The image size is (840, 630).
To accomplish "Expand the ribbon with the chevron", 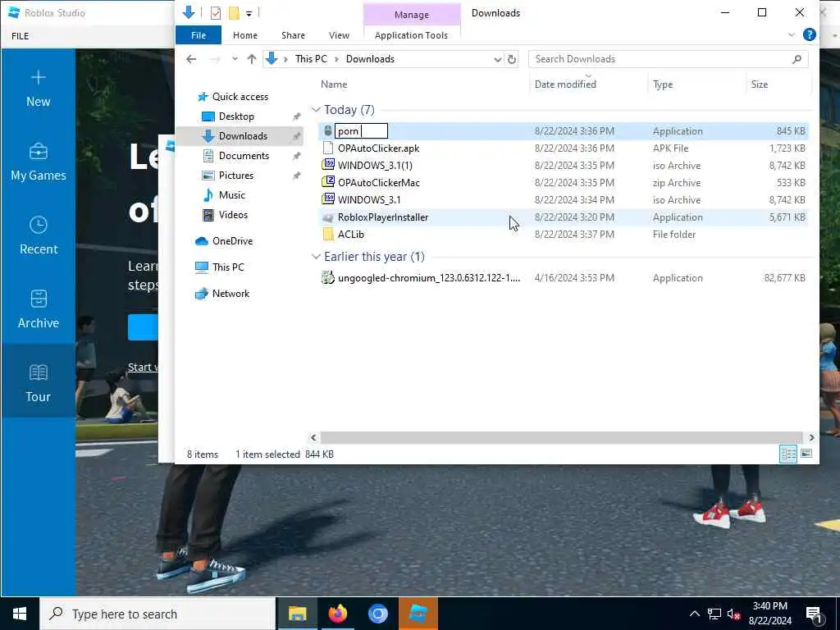I will coord(792,35).
